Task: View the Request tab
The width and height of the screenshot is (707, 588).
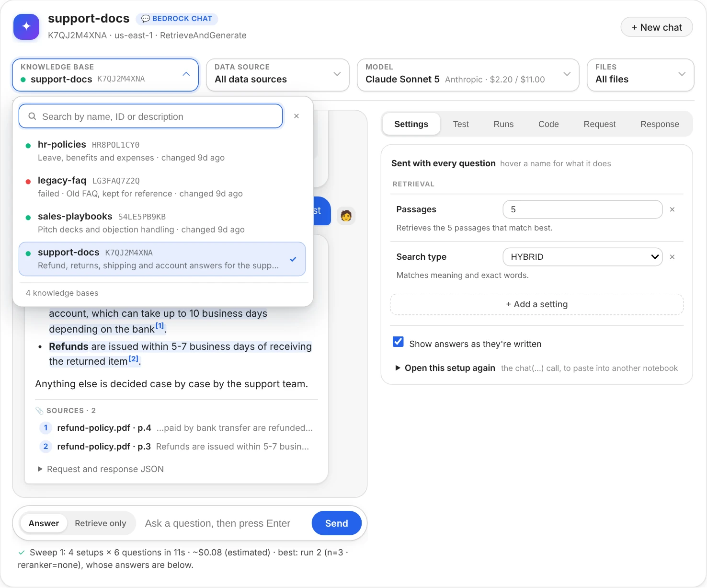Action: (600, 124)
